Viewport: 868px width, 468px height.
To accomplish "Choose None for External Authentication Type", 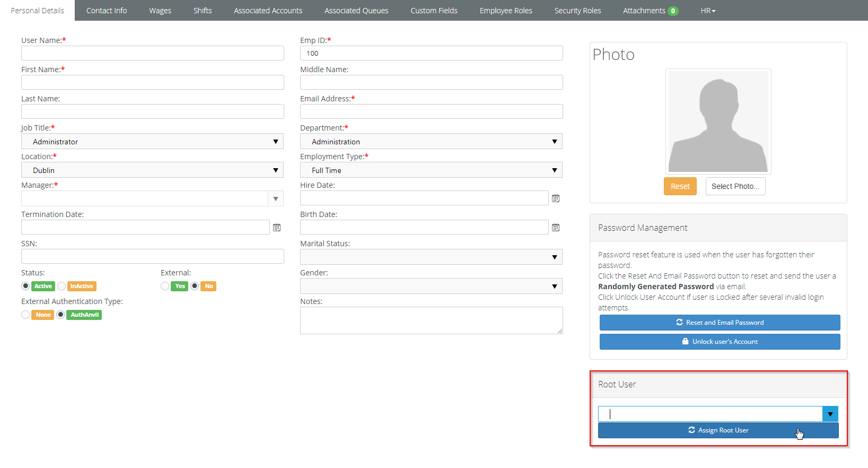I will click(25, 315).
